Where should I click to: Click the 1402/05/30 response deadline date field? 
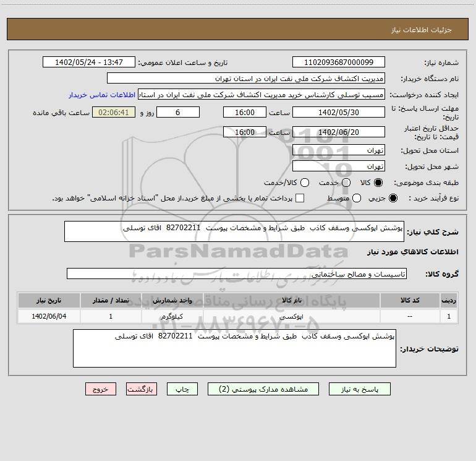pyautogui.click(x=338, y=112)
